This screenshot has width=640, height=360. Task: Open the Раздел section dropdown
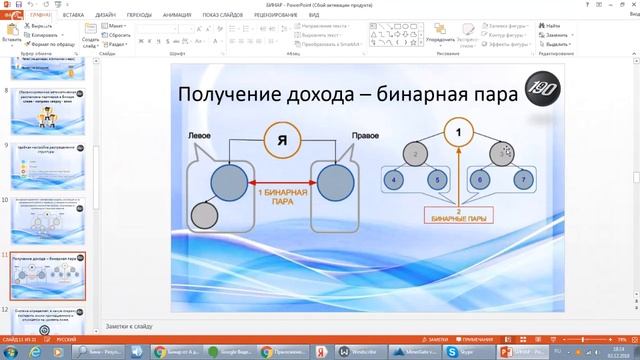[115, 44]
